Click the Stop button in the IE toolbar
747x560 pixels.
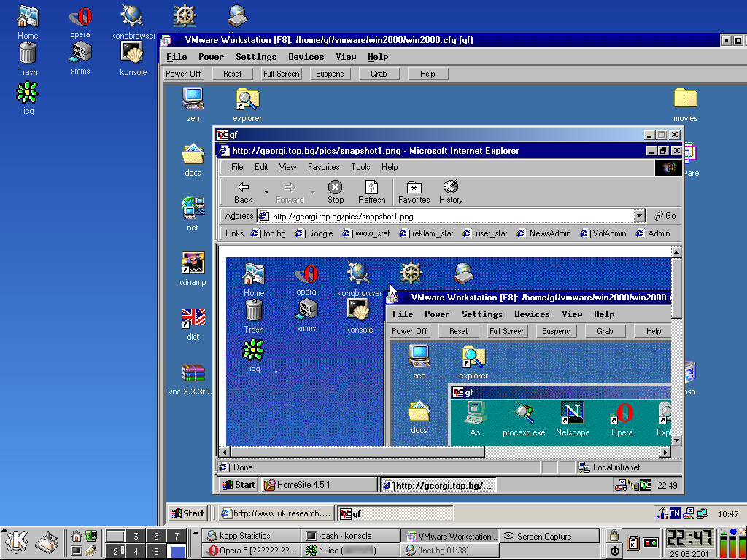pos(336,192)
